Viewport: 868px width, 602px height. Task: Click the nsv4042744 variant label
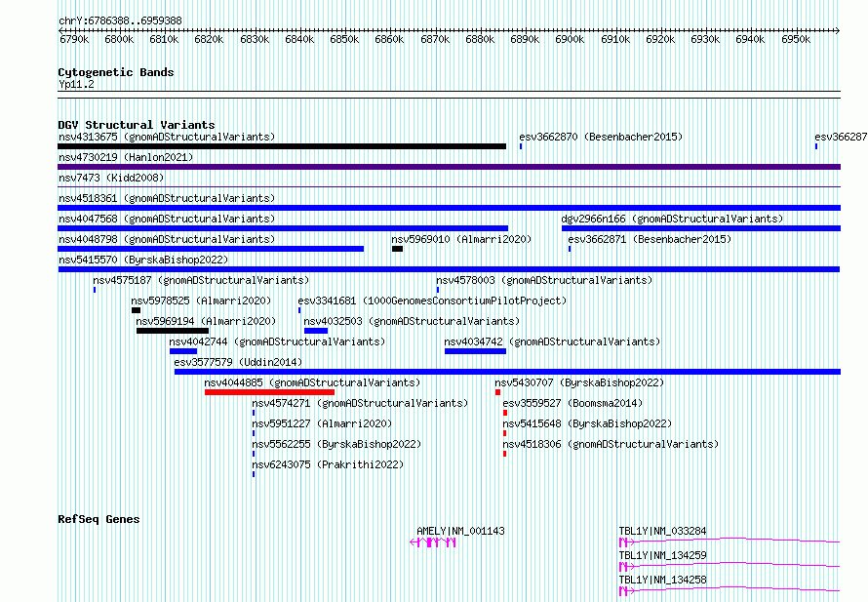pos(277,341)
